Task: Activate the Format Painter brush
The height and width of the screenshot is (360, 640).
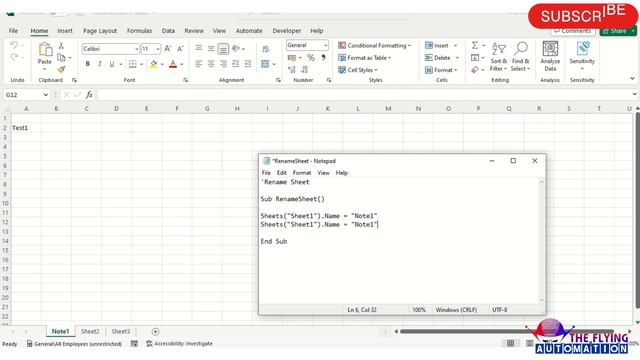Action: [61, 70]
